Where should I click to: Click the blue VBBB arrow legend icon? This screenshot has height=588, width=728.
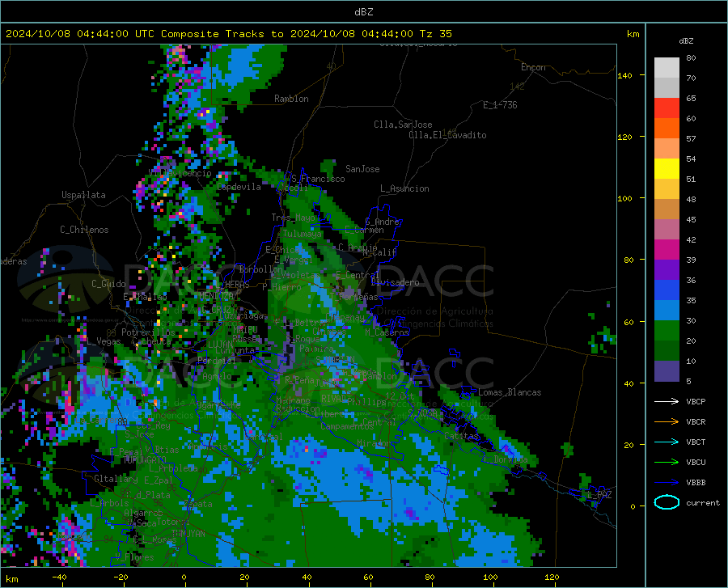pos(667,482)
